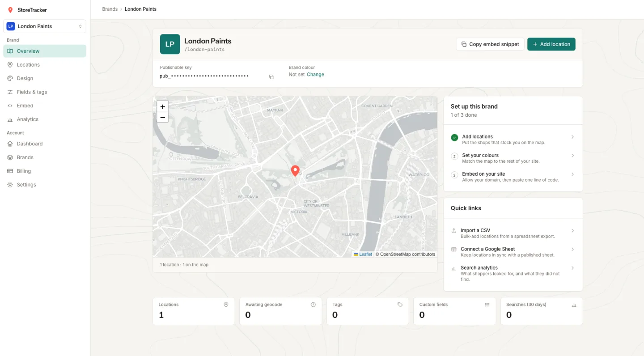Expand the Embed on your site chevron
This screenshot has height=356, width=644.
pyautogui.click(x=572, y=174)
